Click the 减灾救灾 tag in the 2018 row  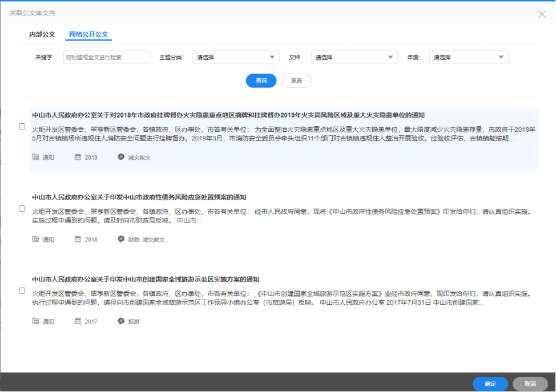(x=154, y=240)
